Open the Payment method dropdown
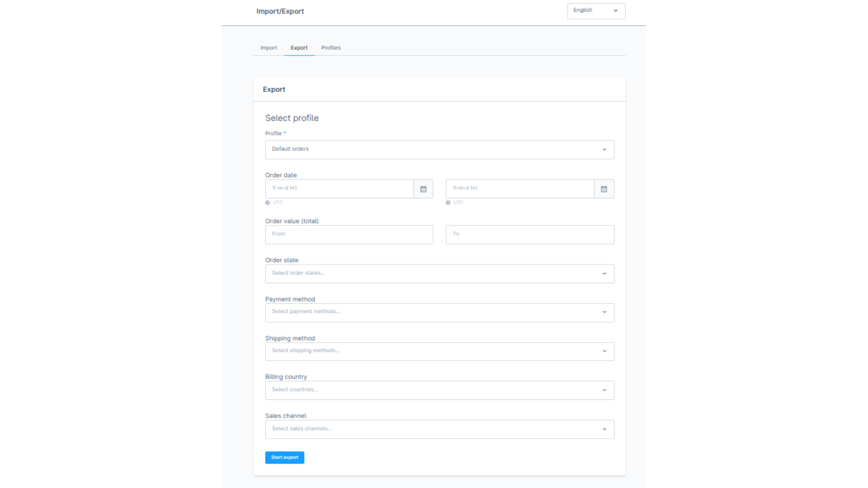The width and height of the screenshot is (868, 488). (439, 313)
